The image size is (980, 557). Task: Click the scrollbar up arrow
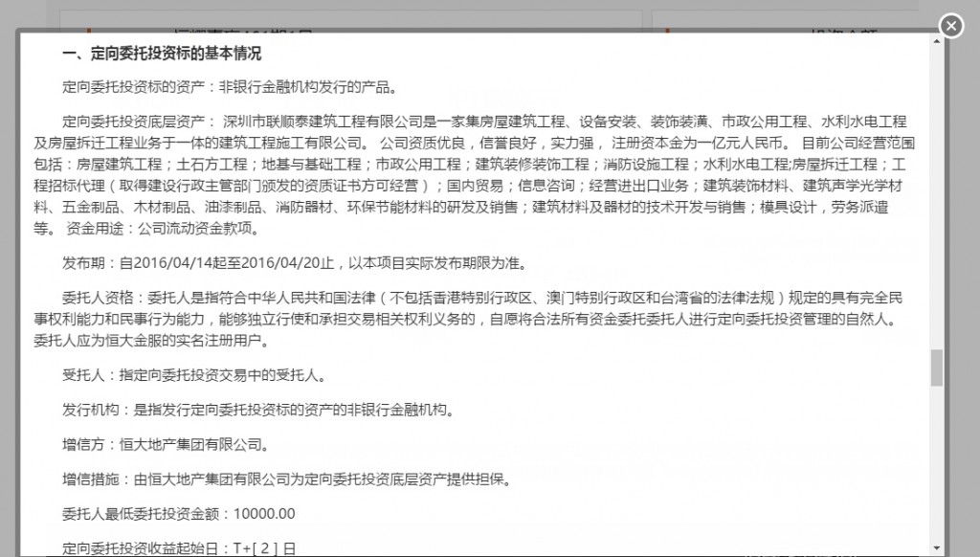(936, 41)
